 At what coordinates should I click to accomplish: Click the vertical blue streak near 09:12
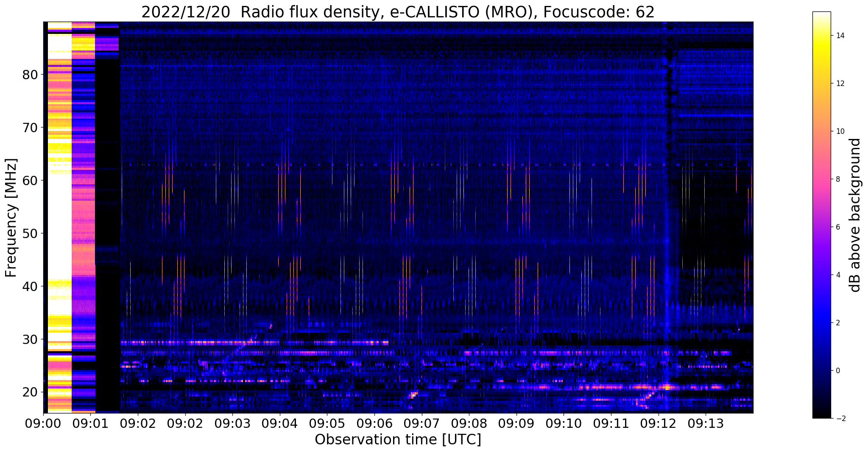[667, 217]
